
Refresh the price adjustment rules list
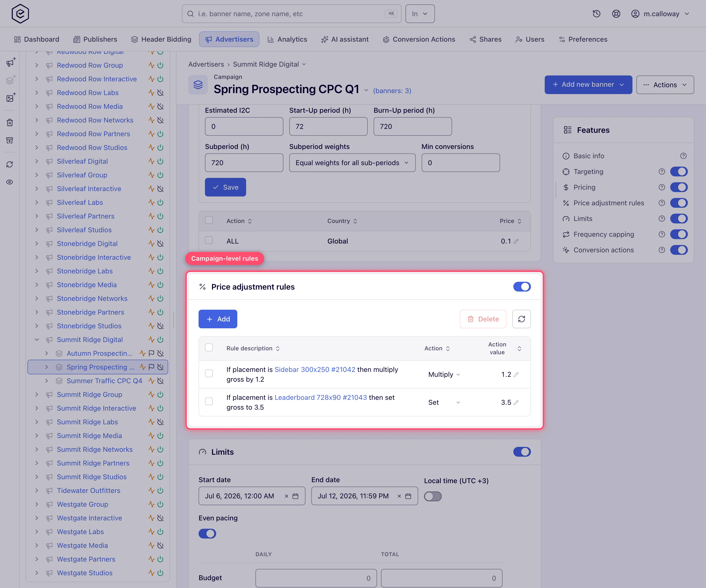click(x=521, y=319)
